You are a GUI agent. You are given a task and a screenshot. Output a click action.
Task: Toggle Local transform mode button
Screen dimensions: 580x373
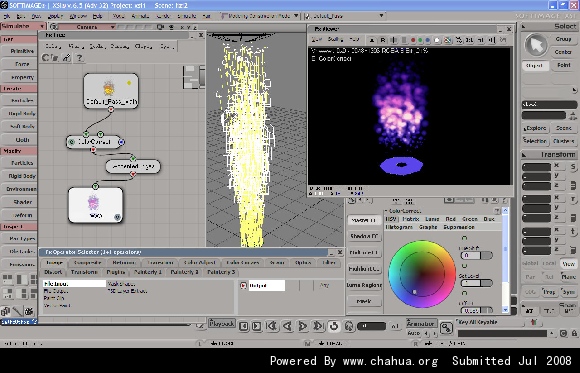click(x=549, y=263)
